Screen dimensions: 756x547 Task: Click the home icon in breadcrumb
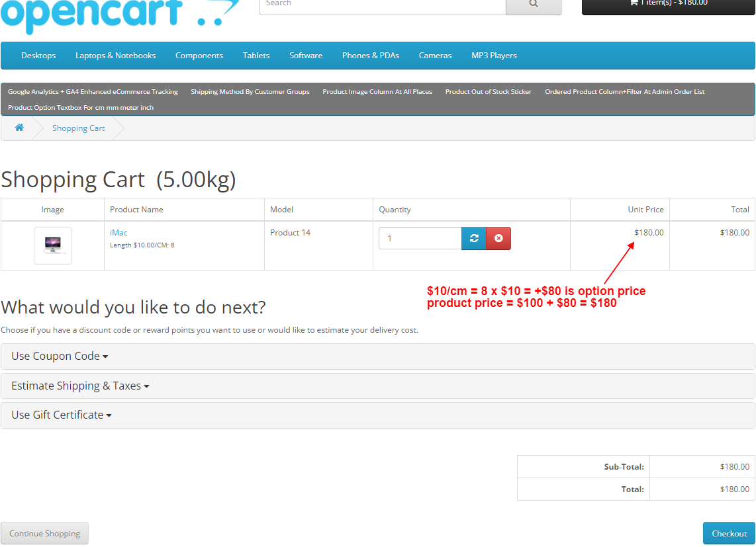tap(19, 128)
